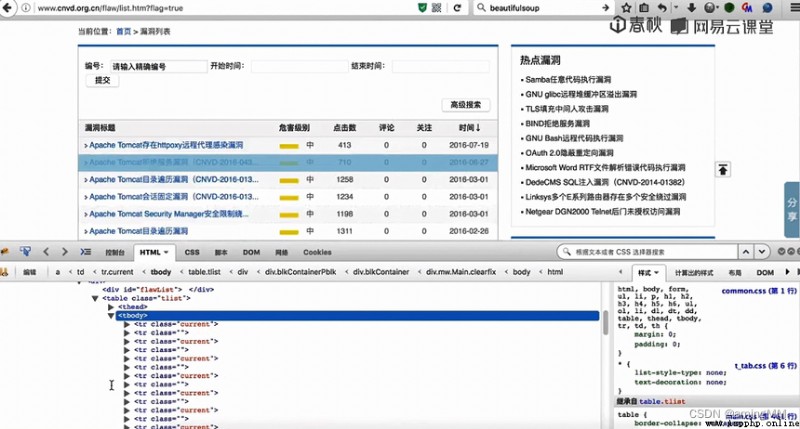Click the 结束时间 end date field
This screenshot has height=429, width=800.
(440, 66)
